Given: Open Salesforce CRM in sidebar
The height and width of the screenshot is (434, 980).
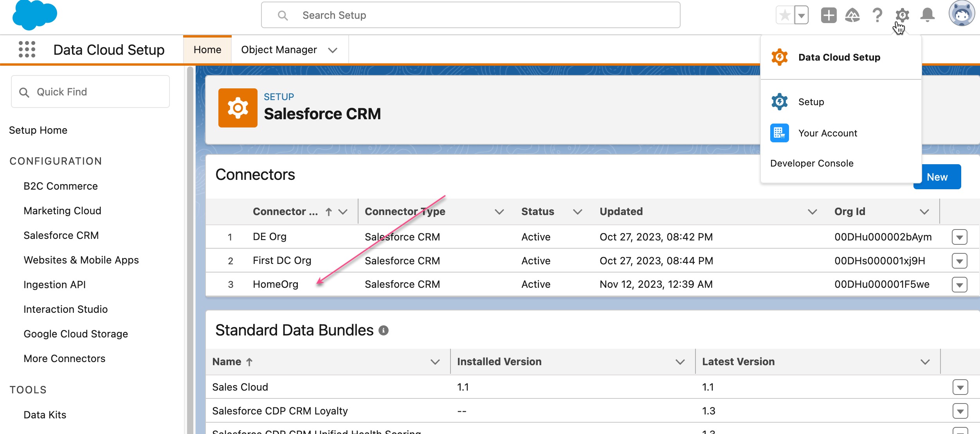Looking at the screenshot, I should coord(61,235).
